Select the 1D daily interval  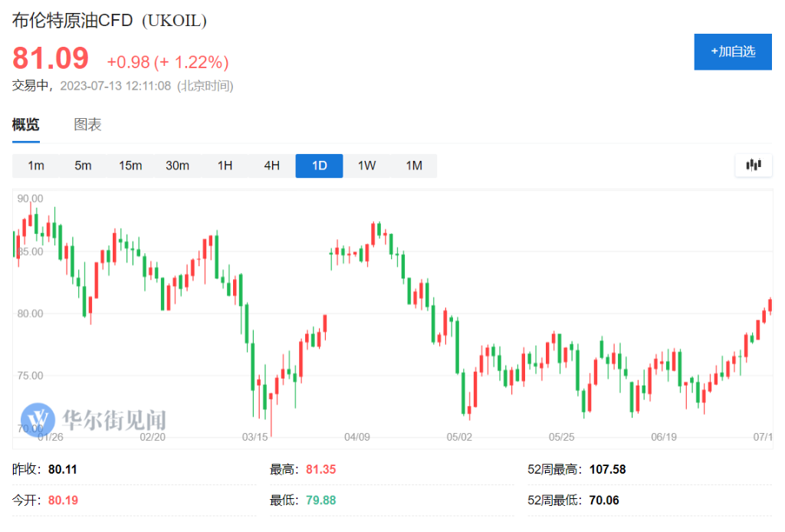click(x=319, y=166)
